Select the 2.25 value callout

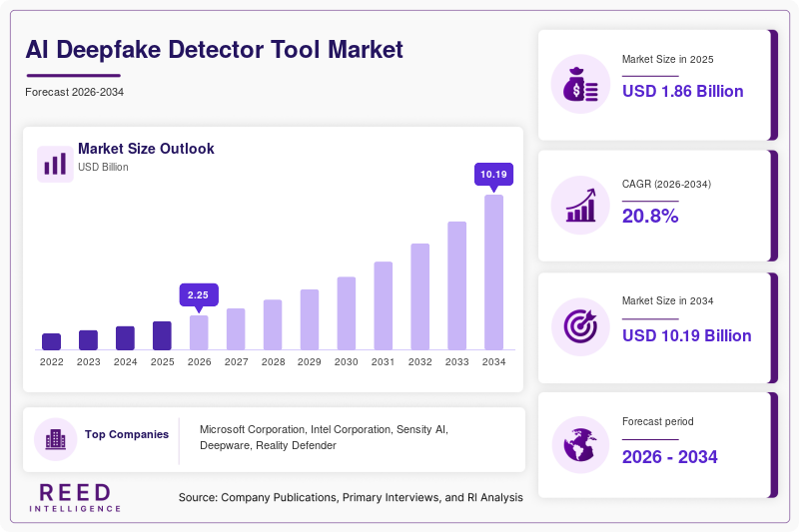pos(199,295)
